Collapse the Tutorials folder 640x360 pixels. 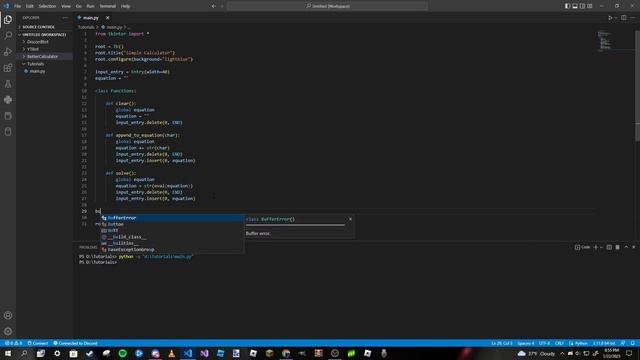coord(44,64)
